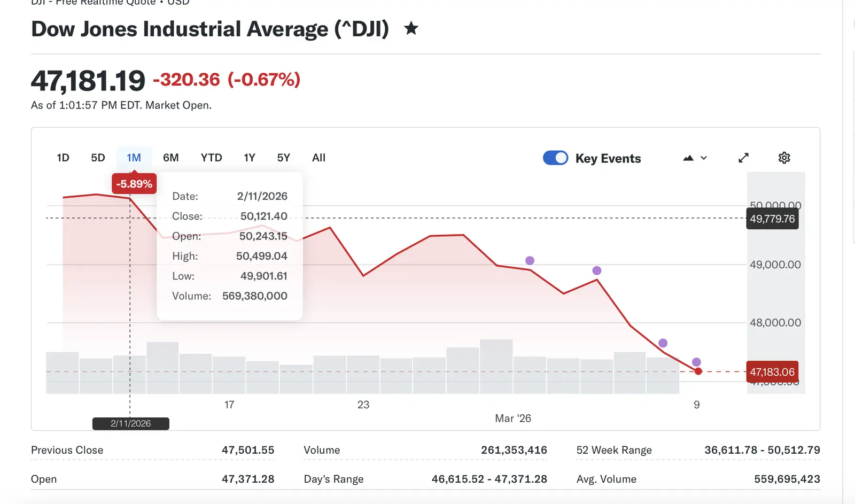Click the leftmost purple key event dot
Screen dimensions: 855x504
(x=530, y=261)
